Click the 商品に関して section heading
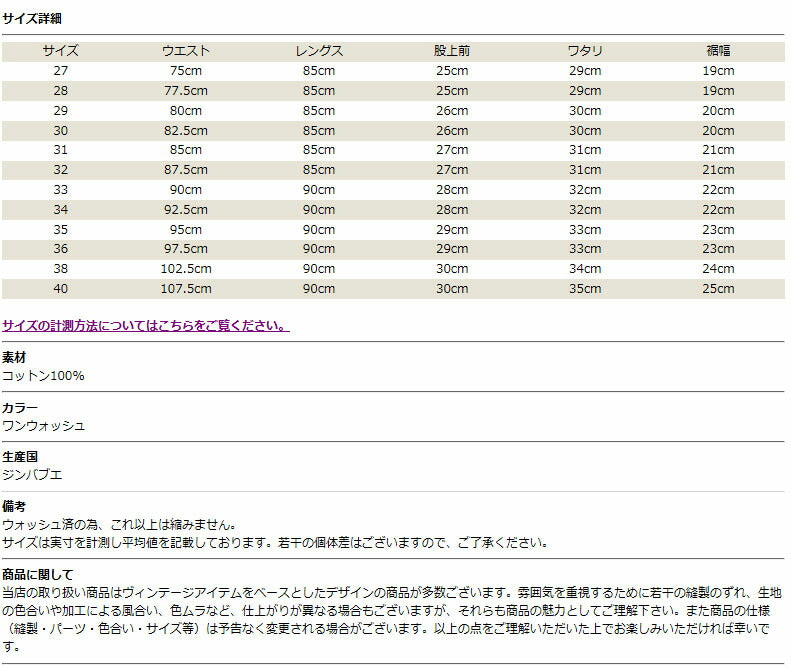791x668 pixels. click(x=38, y=574)
